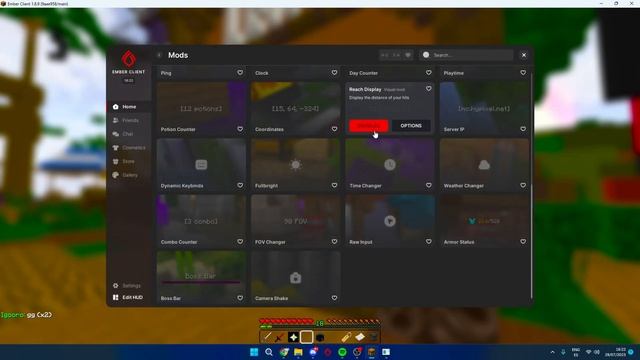Open the Windows Start menu
This screenshot has width=640, height=360.
pos(254,352)
